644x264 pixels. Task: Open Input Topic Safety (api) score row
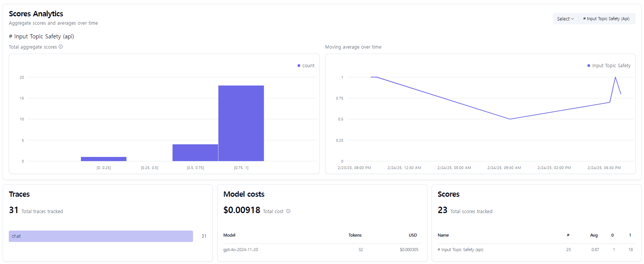[x=460, y=250]
